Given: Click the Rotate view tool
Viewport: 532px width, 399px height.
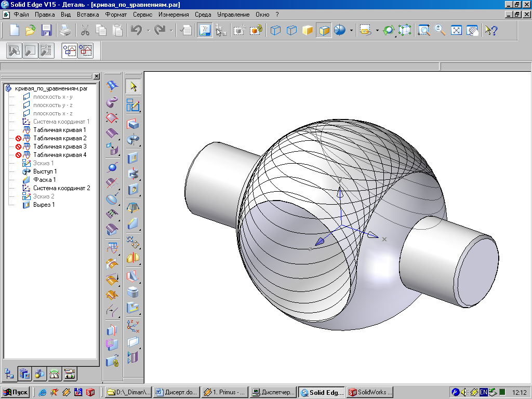Looking at the screenshot, I should point(389,30).
